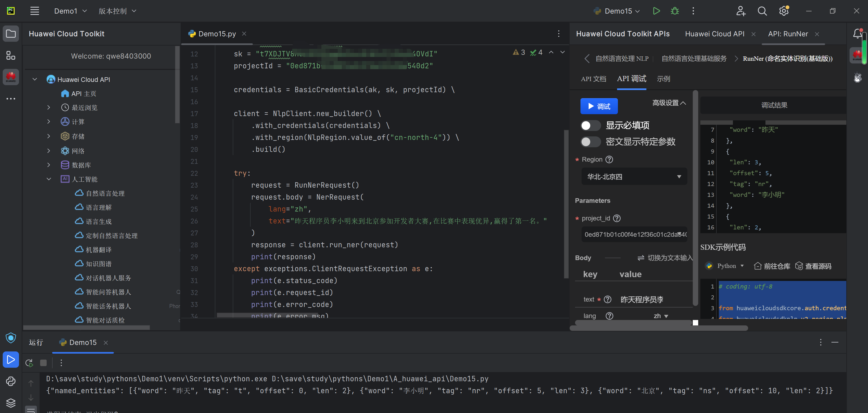Collapse the 高级设置 advanced settings
The image size is (868, 413).
coord(669,103)
